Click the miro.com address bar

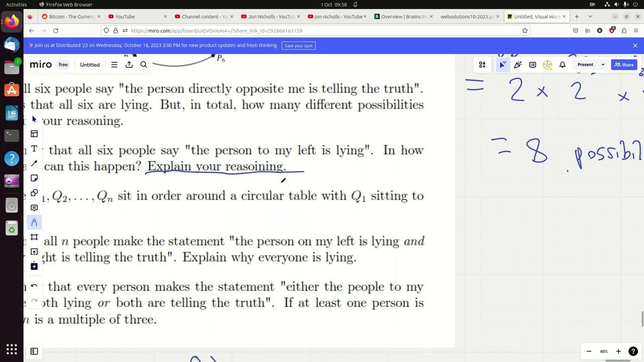[317, 31]
